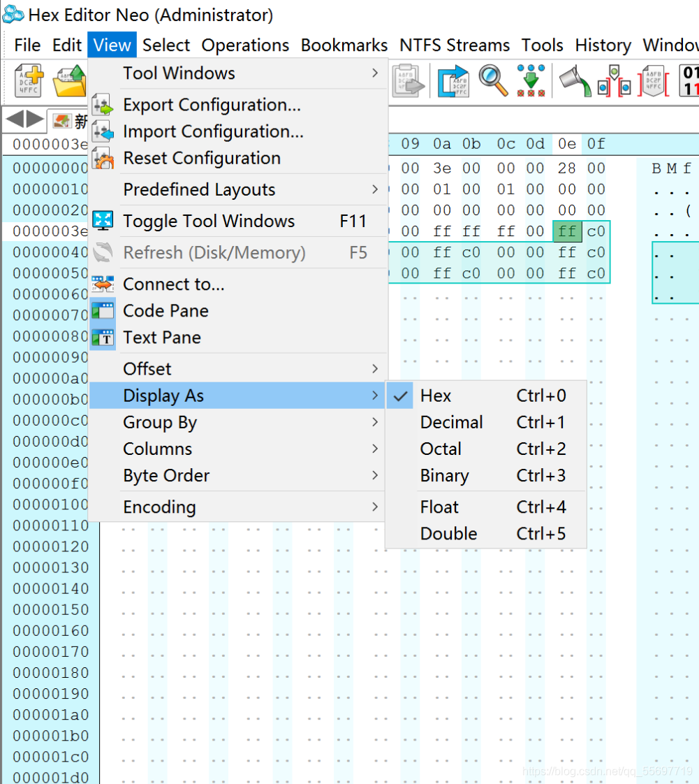Click the left tab navigation arrow
Image resolution: width=699 pixels, height=784 pixels.
15,119
